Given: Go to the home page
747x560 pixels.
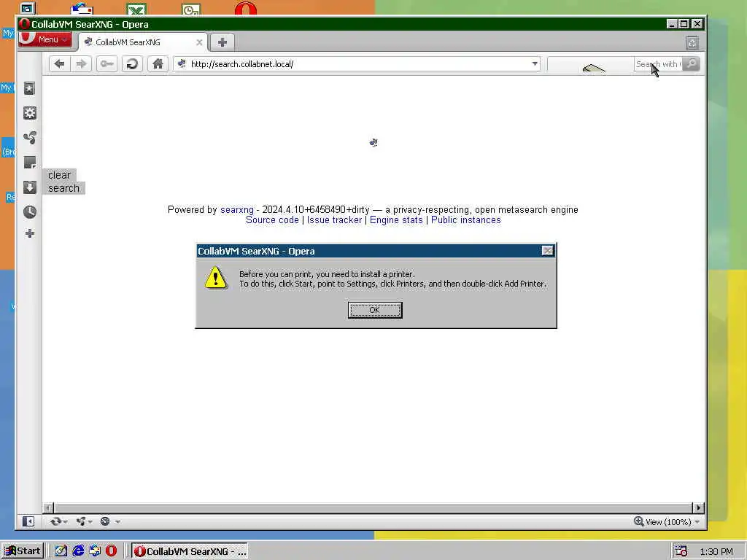Looking at the screenshot, I should tap(158, 64).
